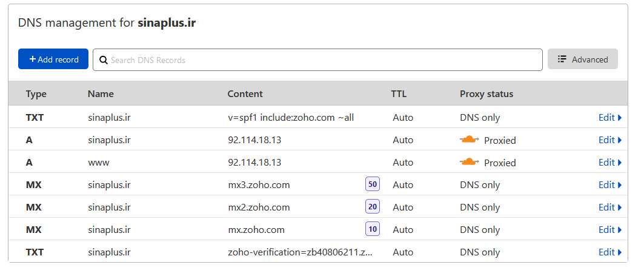
Task: Click the orange proxied cloud icon for the www A record
Action: pos(470,162)
